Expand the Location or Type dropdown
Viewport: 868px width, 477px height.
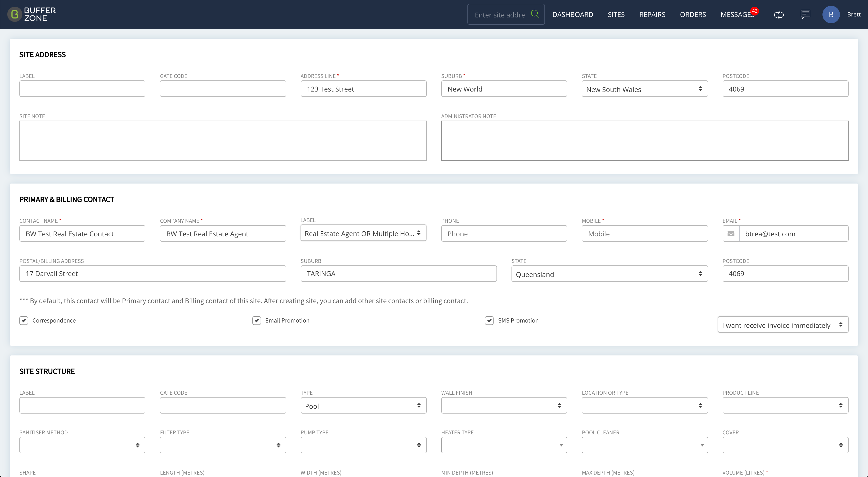coord(645,406)
